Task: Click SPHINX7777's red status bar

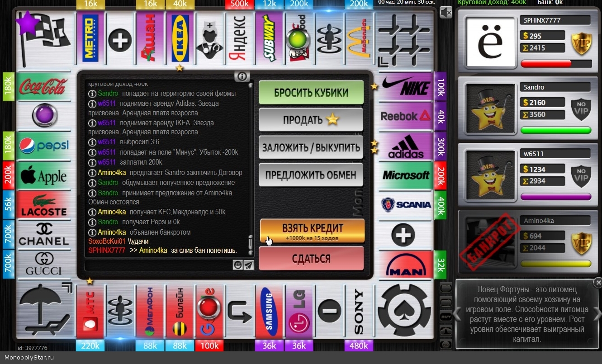Action: tap(556, 64)
